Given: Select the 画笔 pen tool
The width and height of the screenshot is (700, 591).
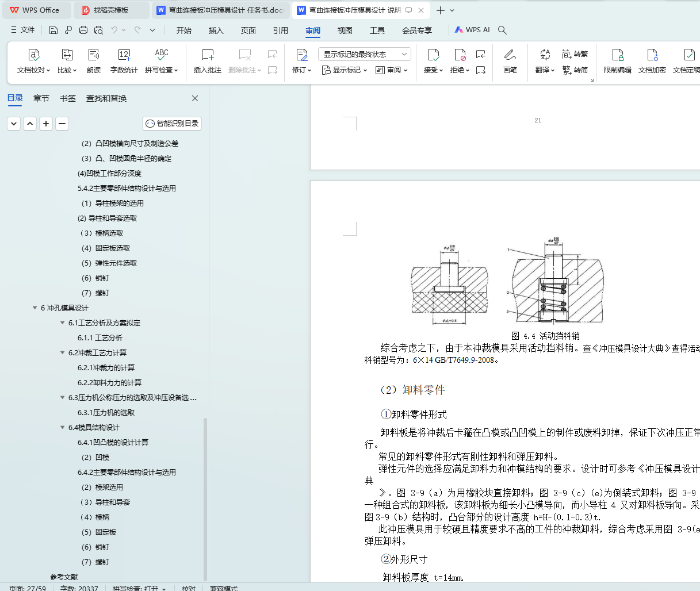Looking at the screenshot, I should point(510,61).
